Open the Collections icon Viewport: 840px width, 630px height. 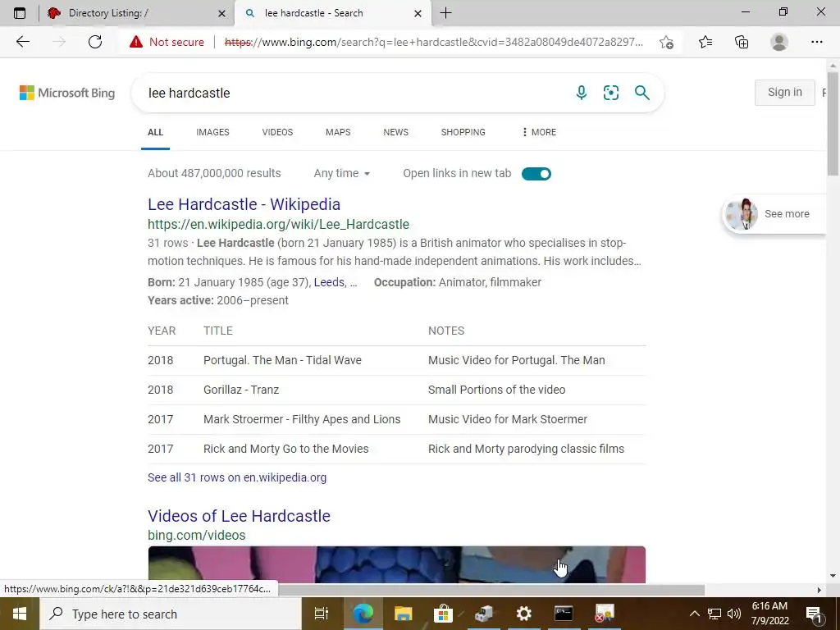point(742,42)
